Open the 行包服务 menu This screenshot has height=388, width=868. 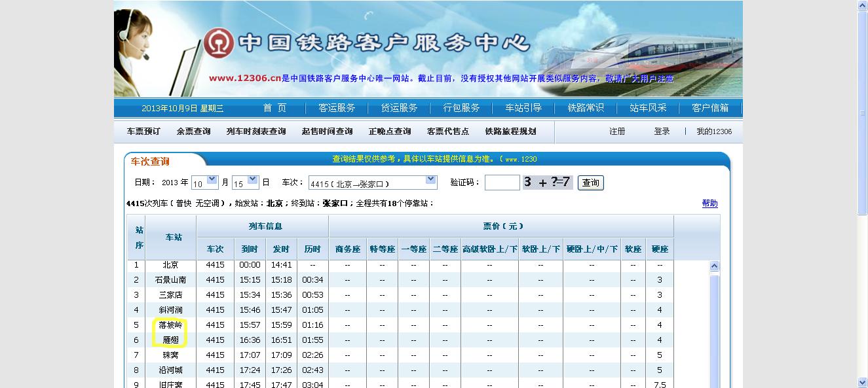point(461,108)
